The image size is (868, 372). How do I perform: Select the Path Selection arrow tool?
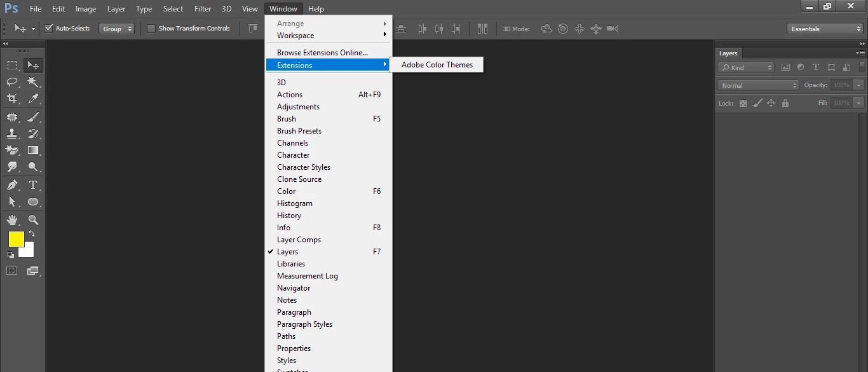coord(12,202)
